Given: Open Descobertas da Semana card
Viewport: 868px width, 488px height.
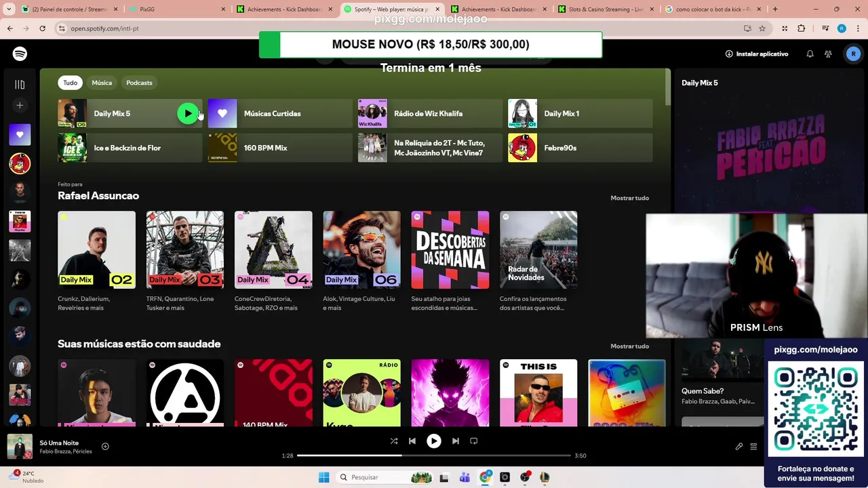Looking at the screenshot, I should 450,261.
